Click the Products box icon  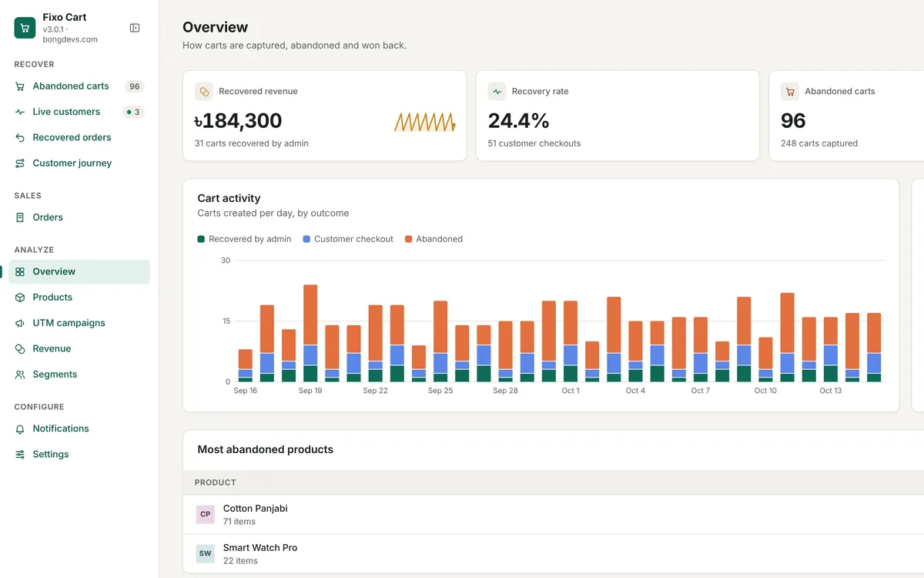tap(20, 297)
